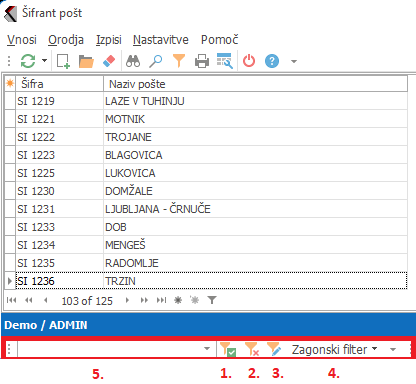416x384 pixels.
Task: Open record using the folder icon
Action: 86,61
